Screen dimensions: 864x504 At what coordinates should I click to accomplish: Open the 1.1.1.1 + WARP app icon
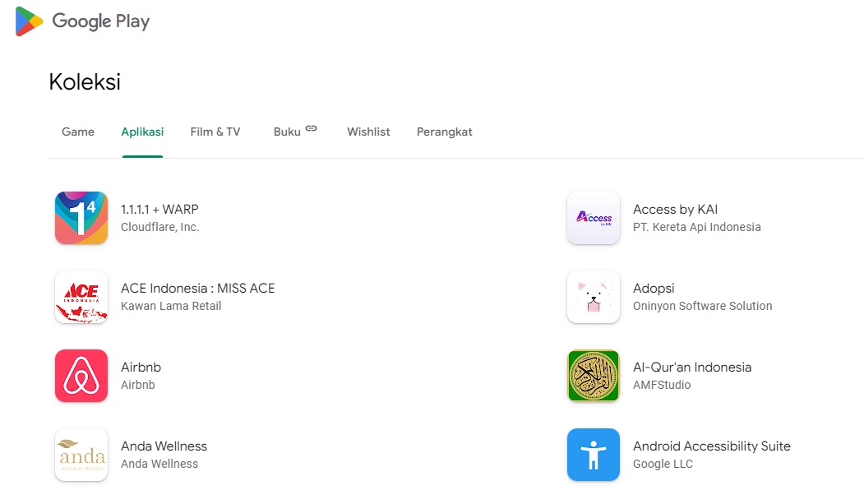click(x=81, y=218)
